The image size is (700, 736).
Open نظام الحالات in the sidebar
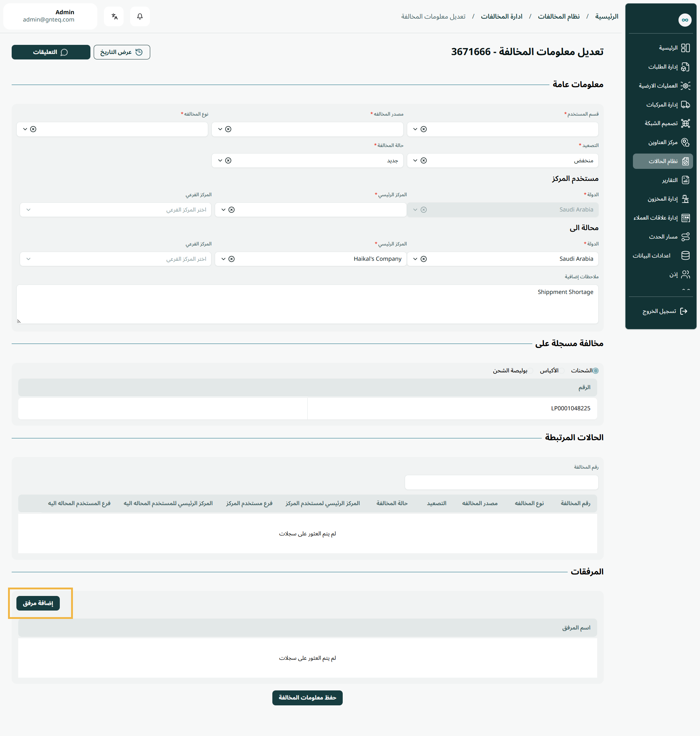(x=663, y=161)
